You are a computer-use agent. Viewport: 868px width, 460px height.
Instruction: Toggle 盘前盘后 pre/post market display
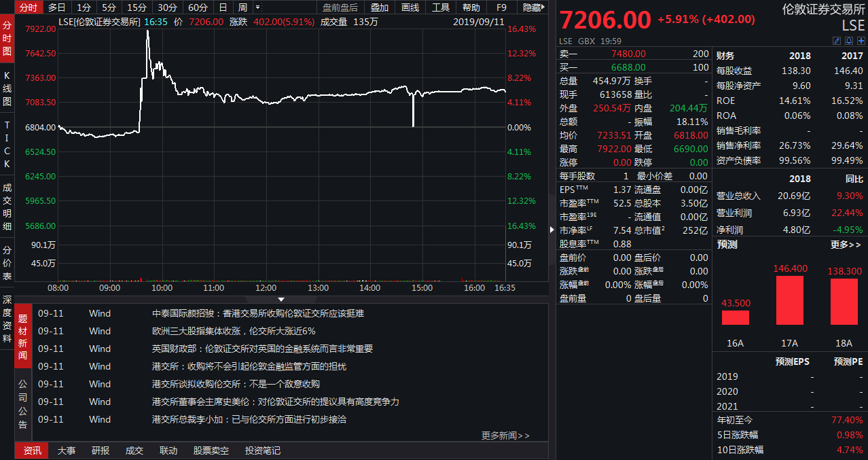(x=340, y=7)
